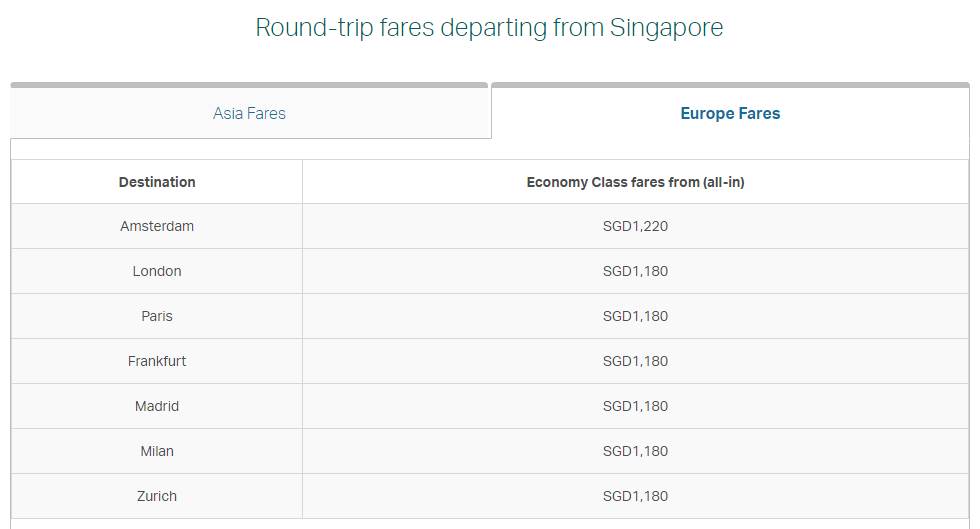Click the Economy Class fares column header

coord(635,182)
